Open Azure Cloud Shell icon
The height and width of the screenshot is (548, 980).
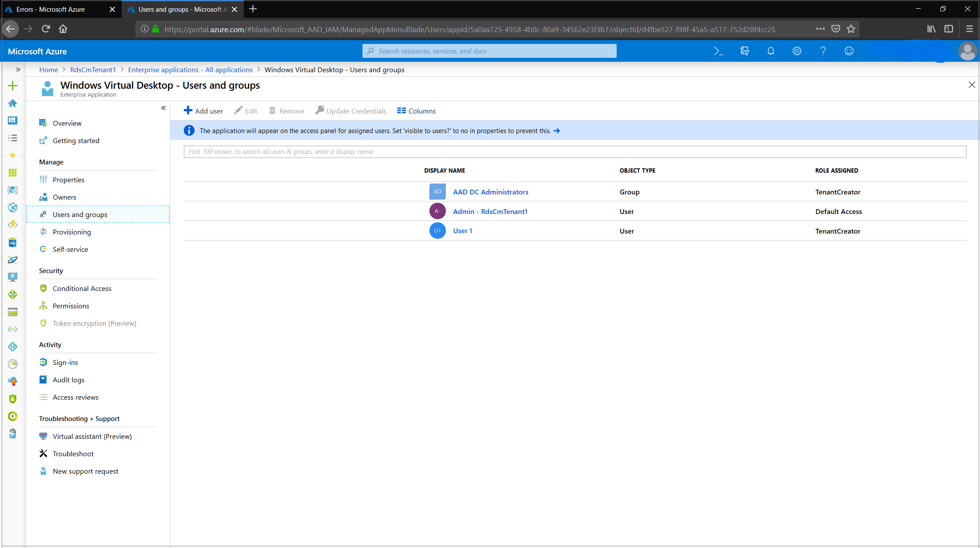coord(718,51)
